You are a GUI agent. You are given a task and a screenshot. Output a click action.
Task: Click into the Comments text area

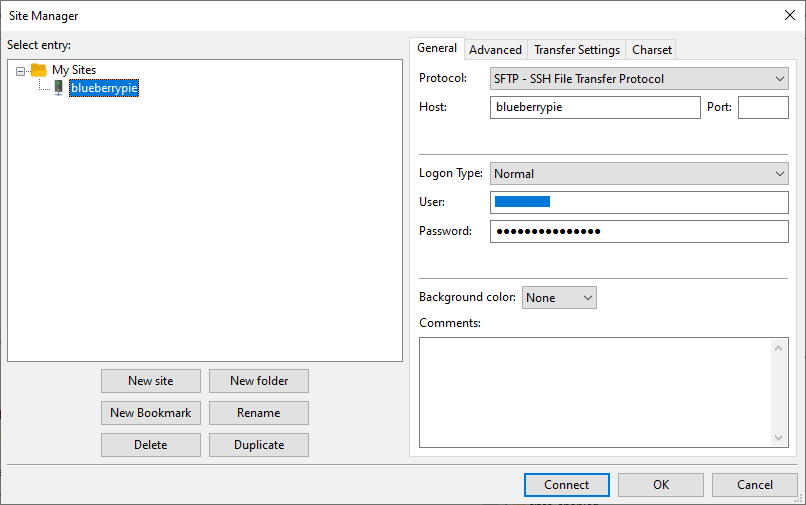coord(595,392)
